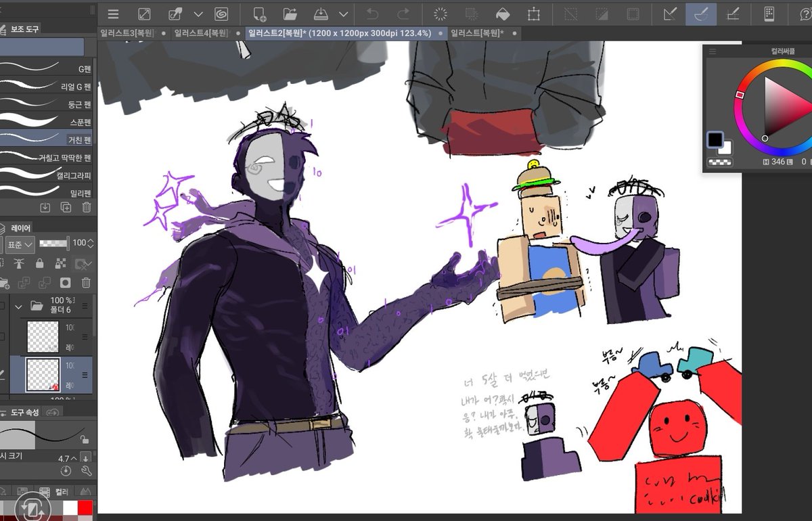This screenshot has height=521, width=812.
Task: Toggle set as reference layer lighthouse icon
Action: (19, 263)
